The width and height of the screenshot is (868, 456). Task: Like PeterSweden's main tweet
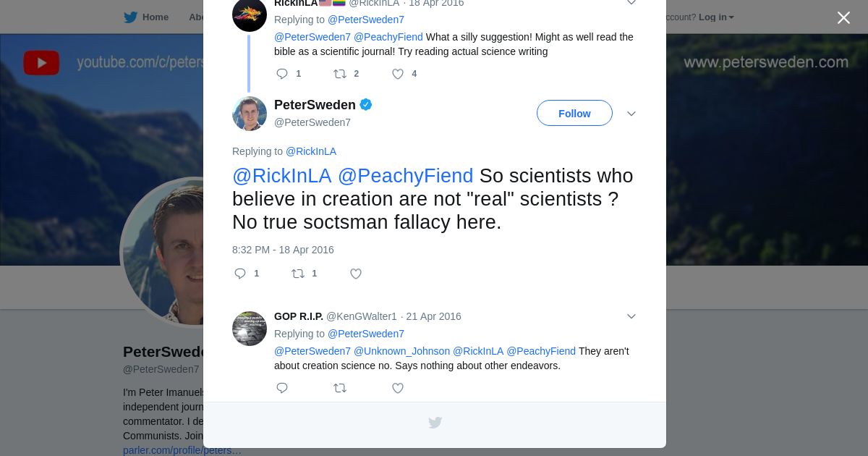(x=356, y=274)
